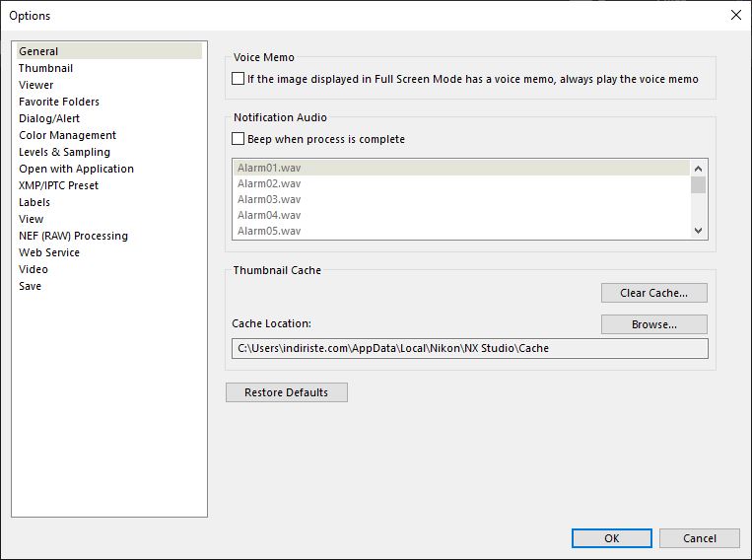Open Levels & Sampling settings
Screen dimensions: 752x560
click(64, 152)
